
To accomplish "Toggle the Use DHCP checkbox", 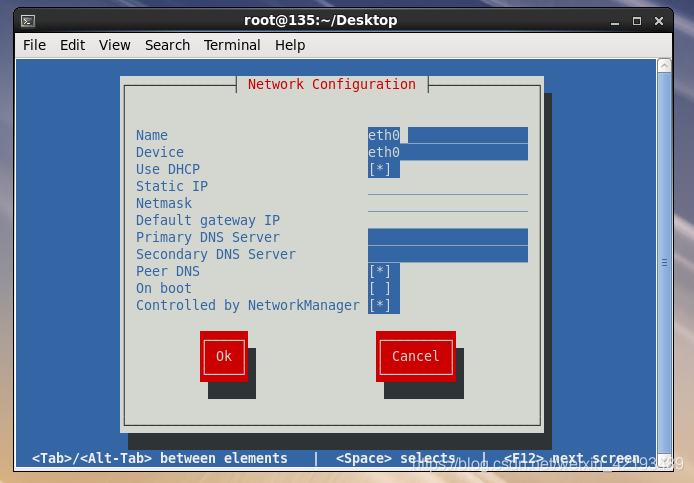I will tap(380, 169).
